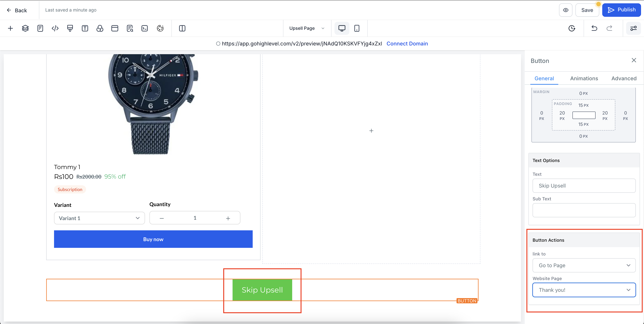Open version history clock icon

(572, 28)
